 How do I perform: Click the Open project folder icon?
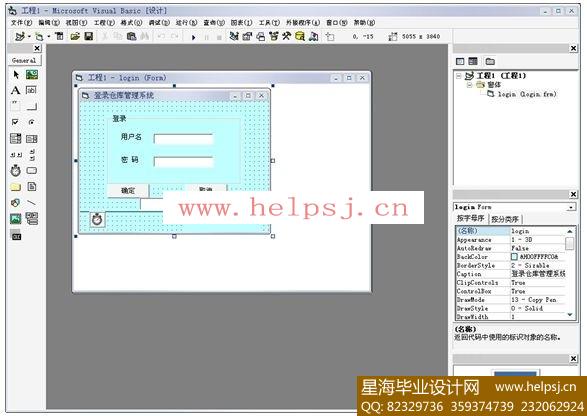click(x=75, y=36)
